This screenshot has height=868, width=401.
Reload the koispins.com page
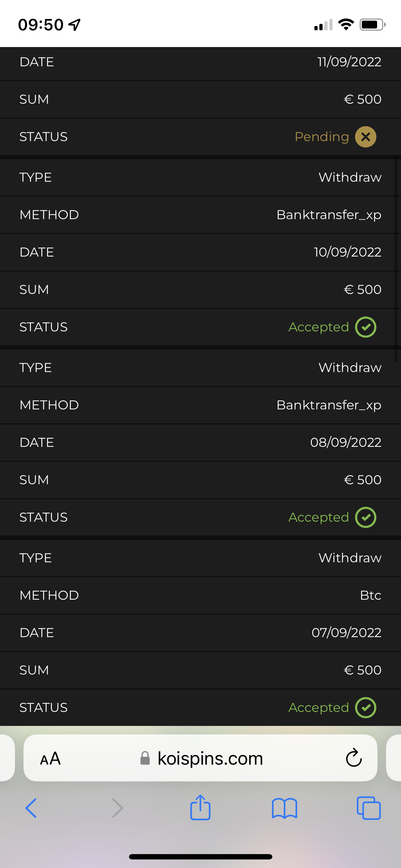(x=354, y=758)
